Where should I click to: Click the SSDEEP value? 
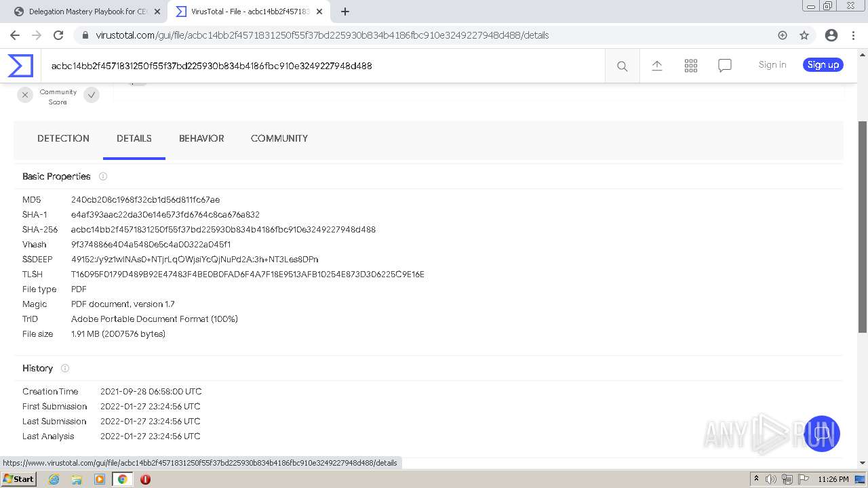[x=195, y=260]
